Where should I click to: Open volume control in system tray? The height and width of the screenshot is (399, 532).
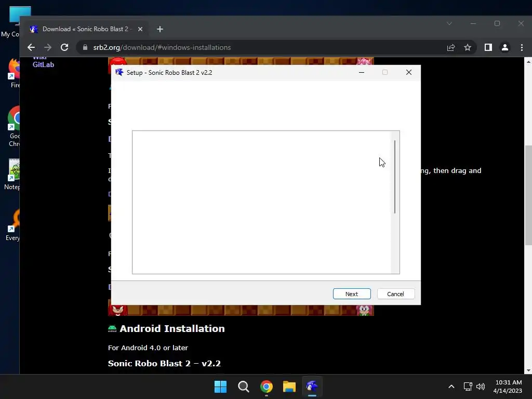pos(481,387)
